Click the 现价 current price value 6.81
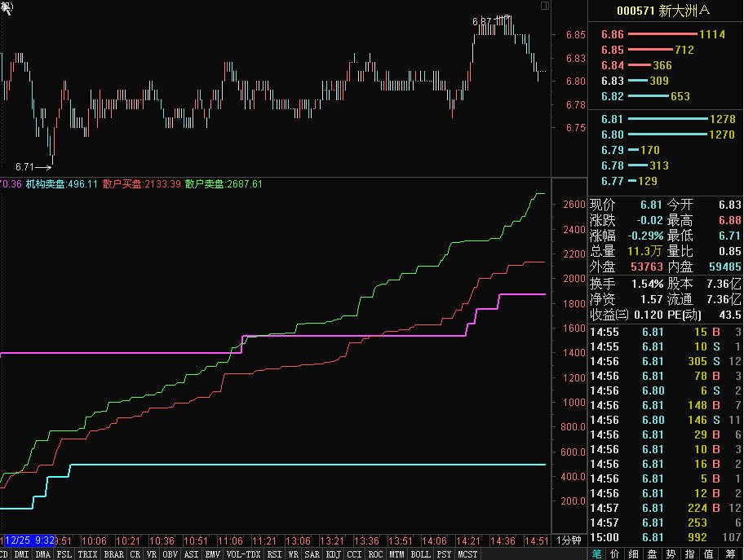Image resolution: width=744 pixels, height=560 pixels. tap(651, 205)
